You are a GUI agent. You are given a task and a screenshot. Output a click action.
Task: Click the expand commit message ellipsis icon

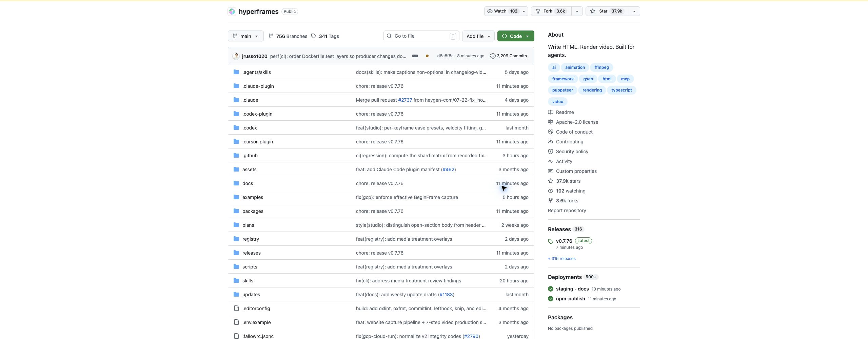point(415,56)
